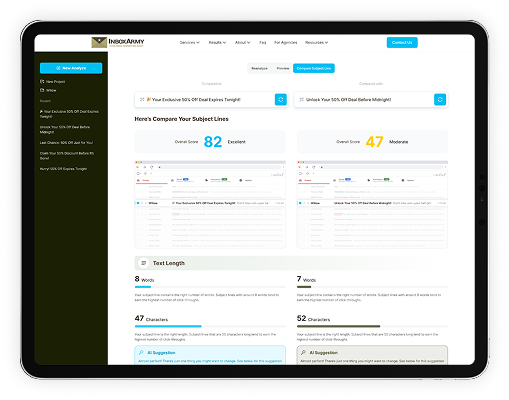Click the blue AI Suggestion card
The width and height of the screenshot is (509, 400).
coord(210,355)
